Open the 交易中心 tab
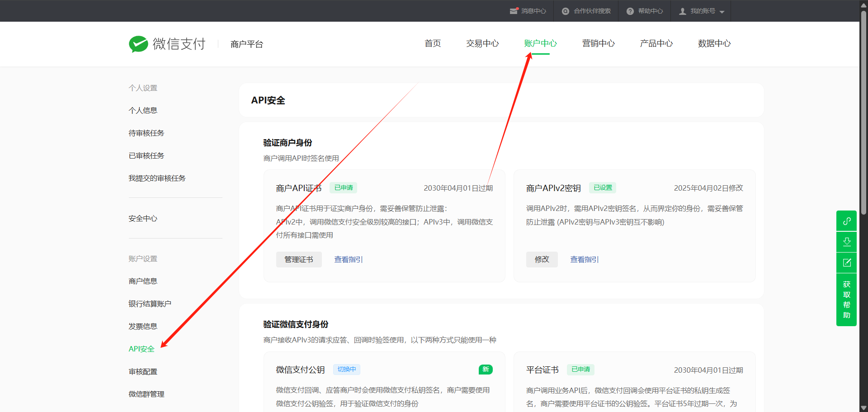This screenshot has height=412, width=868. coord(482,43)
